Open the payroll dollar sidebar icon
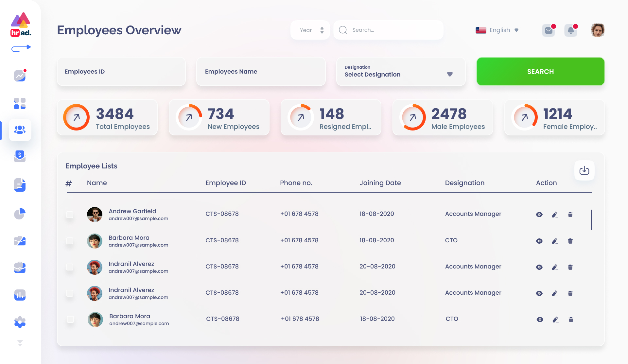Image resolution: width=628 pixels, height=364 pixels. (x=20, y=156)
